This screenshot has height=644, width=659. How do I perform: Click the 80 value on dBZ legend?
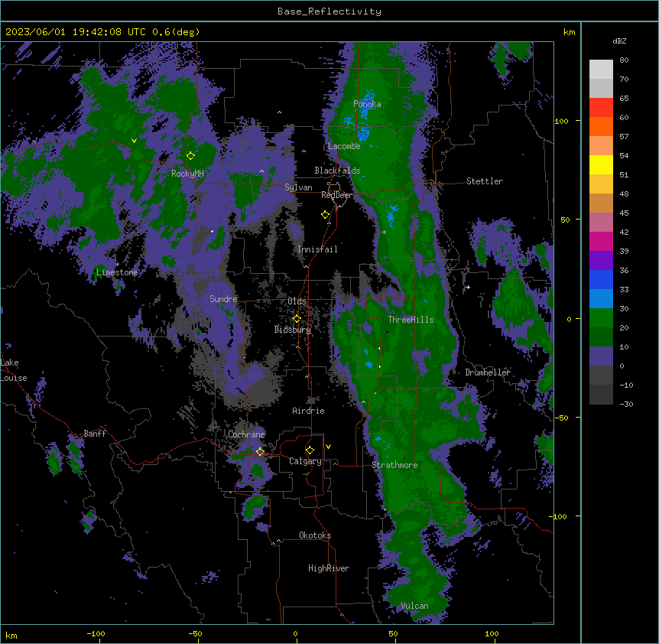(624, 60)
